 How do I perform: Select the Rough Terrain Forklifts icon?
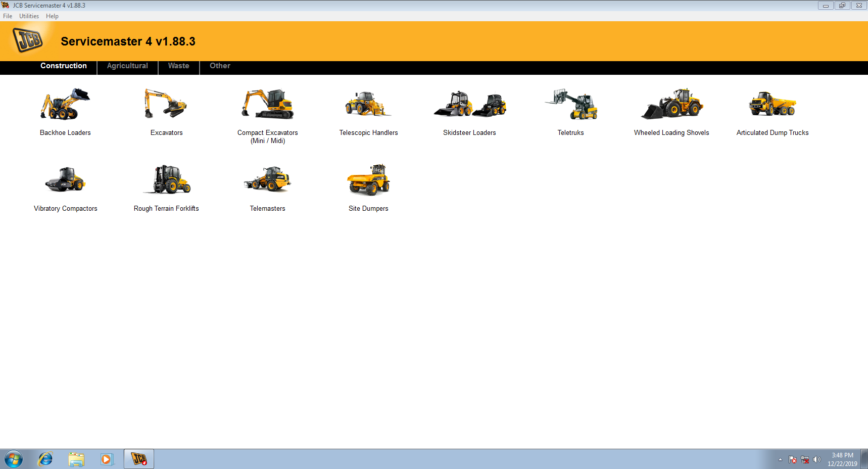(x=166, y=179)
